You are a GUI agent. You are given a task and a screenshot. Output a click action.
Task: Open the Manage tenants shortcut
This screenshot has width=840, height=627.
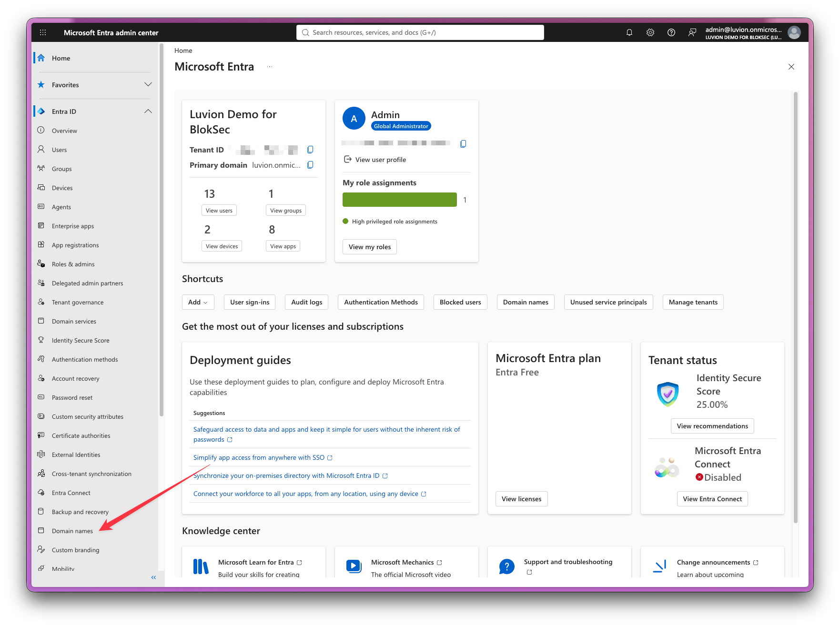(693, 302)
